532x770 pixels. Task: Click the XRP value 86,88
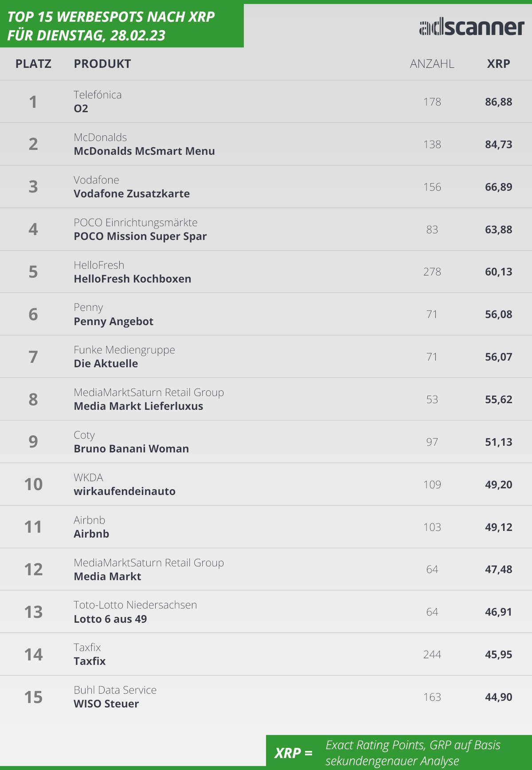click(x=498, y=102)
